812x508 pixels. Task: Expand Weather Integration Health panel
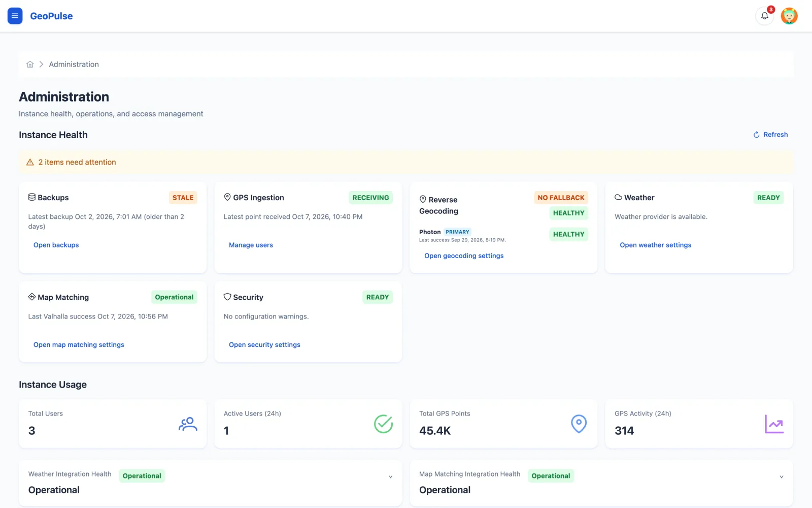[x=390, y=477]
